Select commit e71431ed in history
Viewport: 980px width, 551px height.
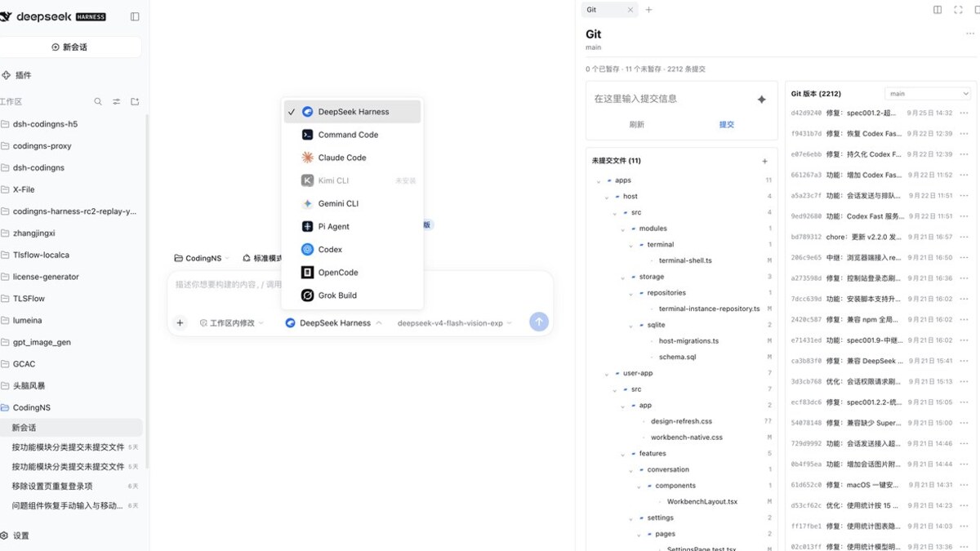click(880, 340)
